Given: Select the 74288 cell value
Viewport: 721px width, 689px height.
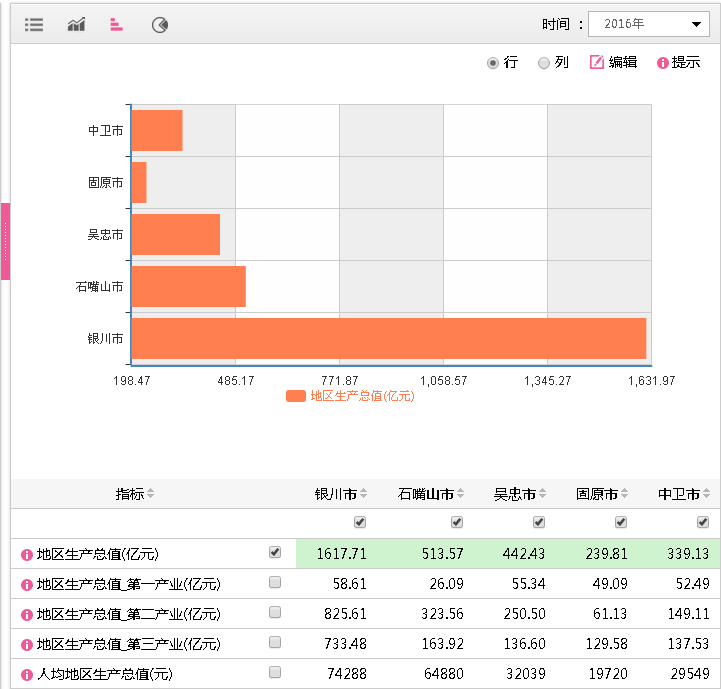Looking at the screenshot, I should point(347,674).
